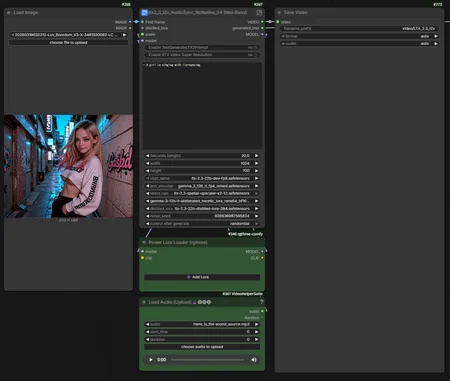Click choose audio to upload button
Viewport: 450px width, 381px height.
click(202, 347)
